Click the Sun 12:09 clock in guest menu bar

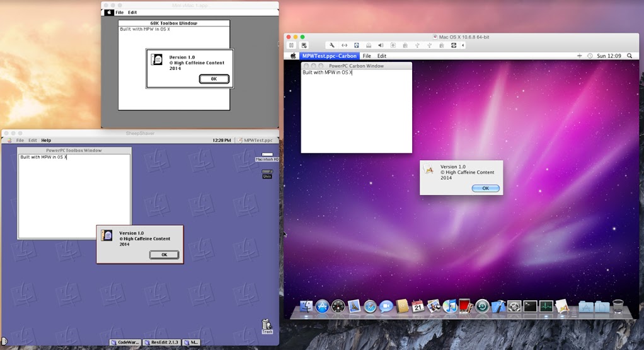tap(609, 56)
